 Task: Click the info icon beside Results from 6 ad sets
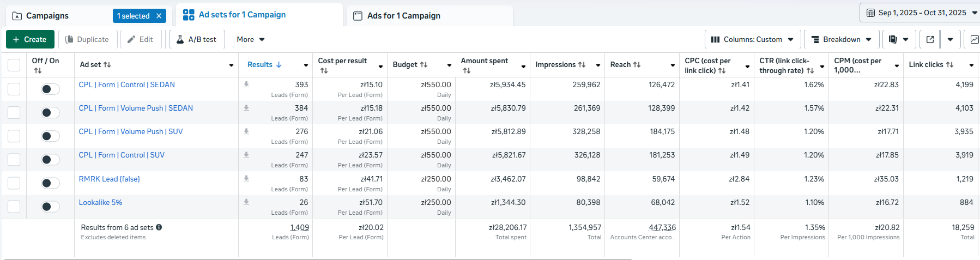[159, 227]
